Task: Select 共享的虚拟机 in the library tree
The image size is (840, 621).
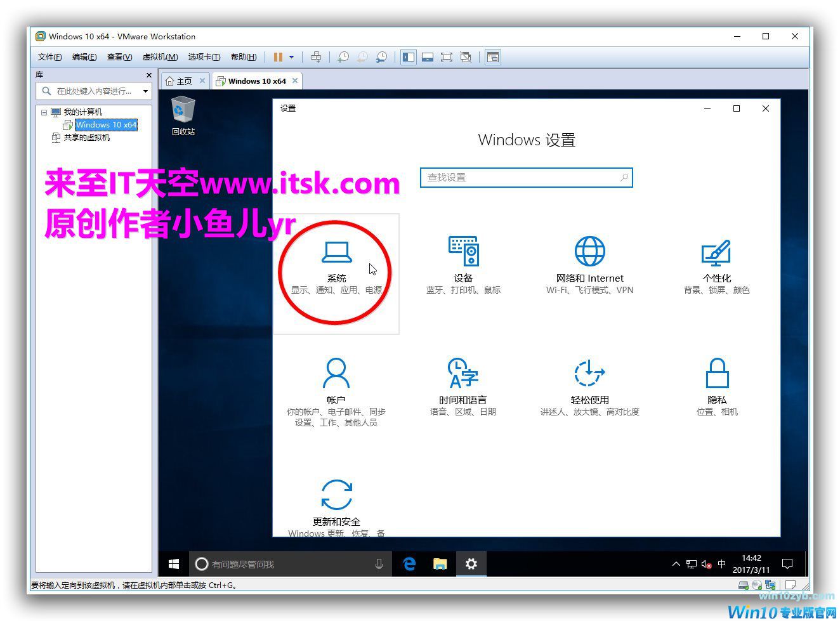Action: tap(86, 138)
